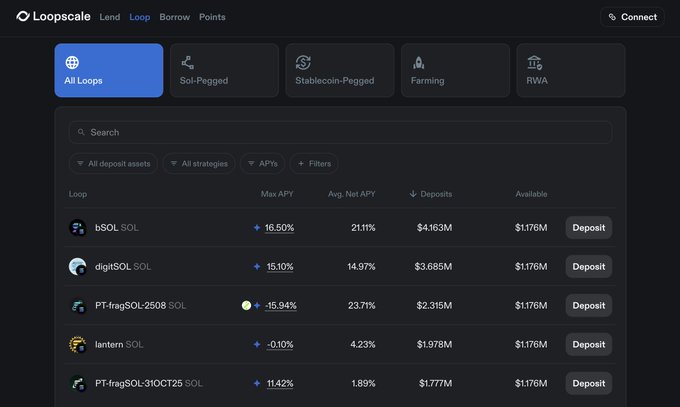Click the Sol-Pegged nodes icon
Screen dimensions: 680x407
click(187, 62)
